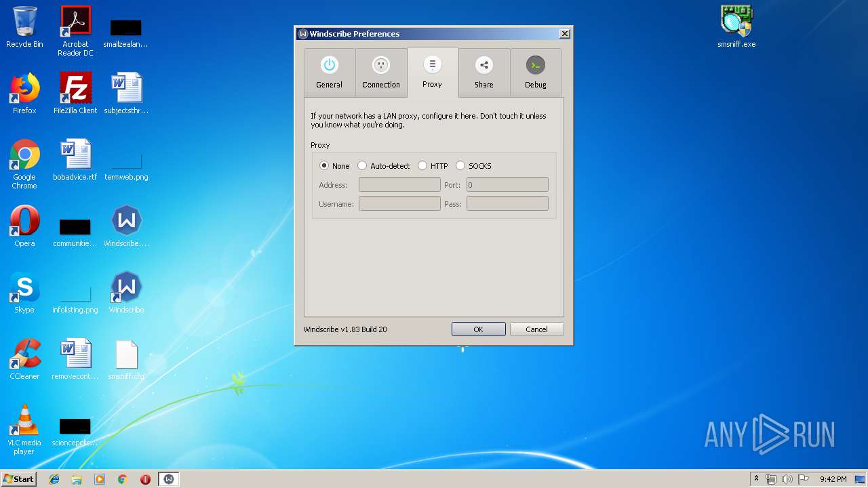The width and height of the screenshot is (868, 488).
Task: Switch to the Debug tab
Action: click(535, 73)
